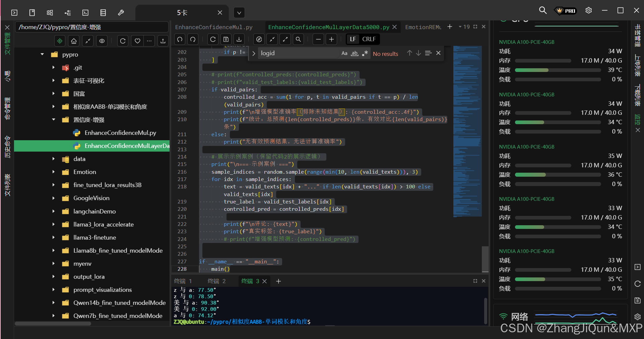
Task: Redo the edit in editor toolbar
Action: point(193,39)
